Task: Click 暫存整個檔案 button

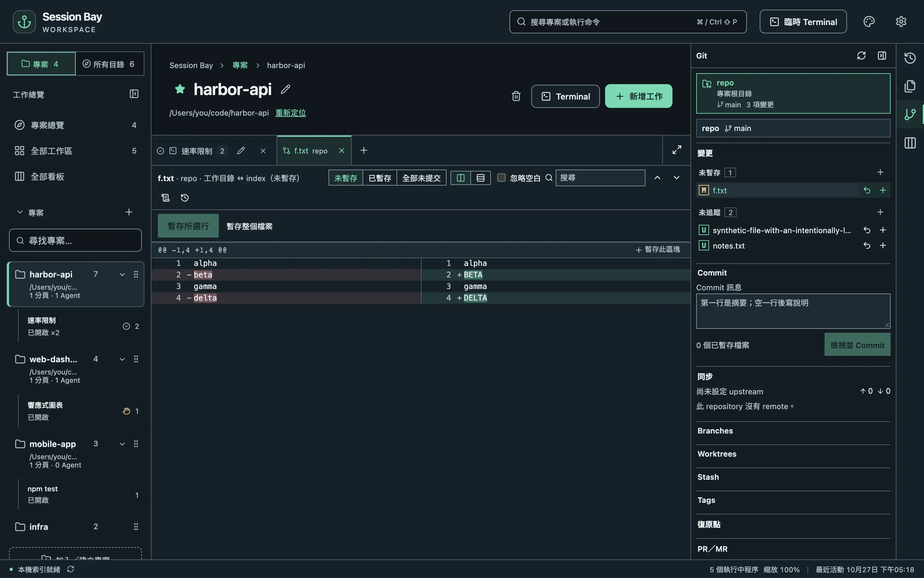Action: click(249, 226)
